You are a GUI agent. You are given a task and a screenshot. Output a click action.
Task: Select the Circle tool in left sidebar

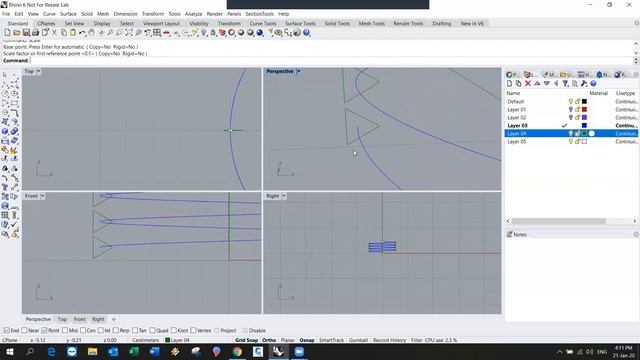coord(5,93)
